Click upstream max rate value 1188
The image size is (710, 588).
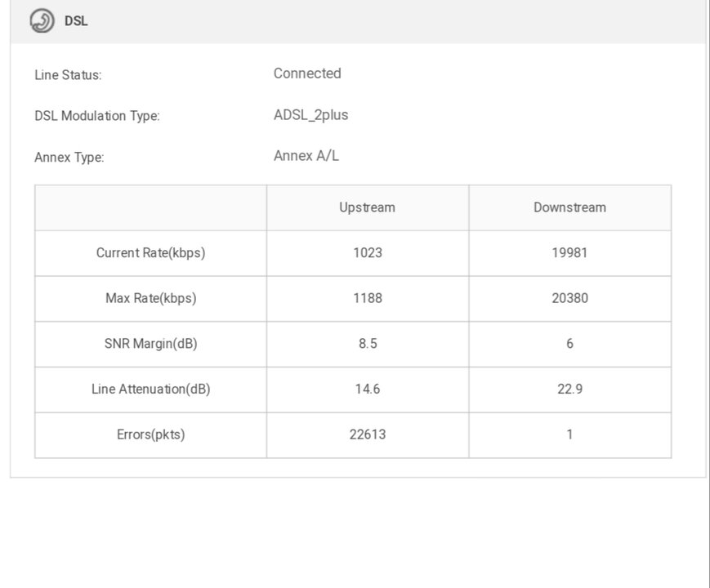[368, 298]
